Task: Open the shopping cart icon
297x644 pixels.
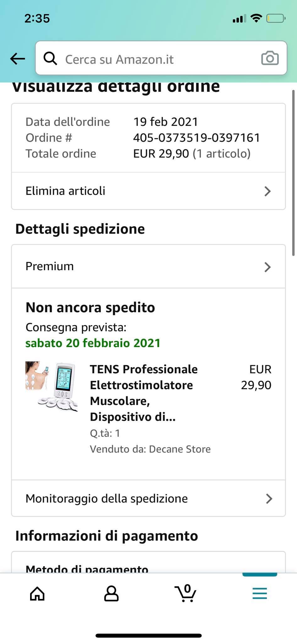Action: tap(186, 593)
